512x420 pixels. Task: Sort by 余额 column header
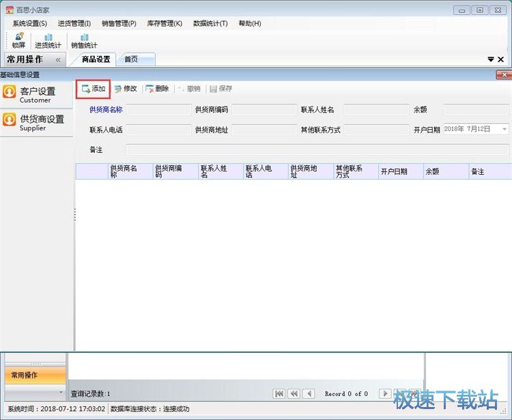pos(446,171)
